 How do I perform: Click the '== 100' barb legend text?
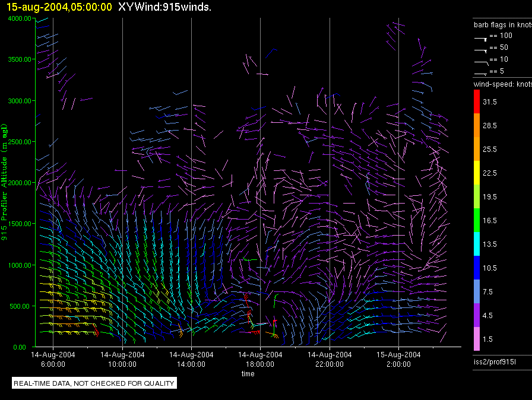[x=501, y=35]
